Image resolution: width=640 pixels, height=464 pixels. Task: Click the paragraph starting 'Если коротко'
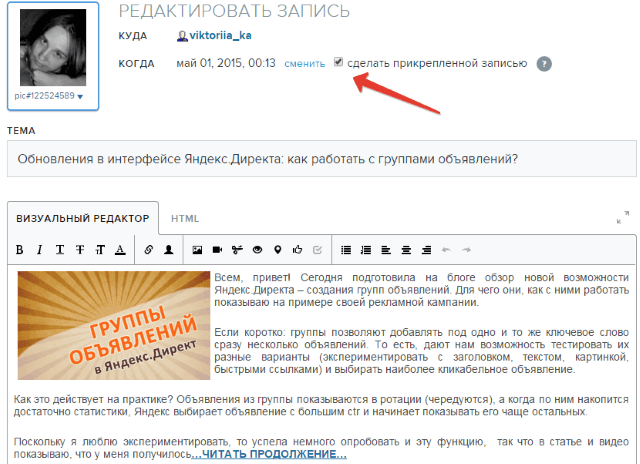coord(422,351)
